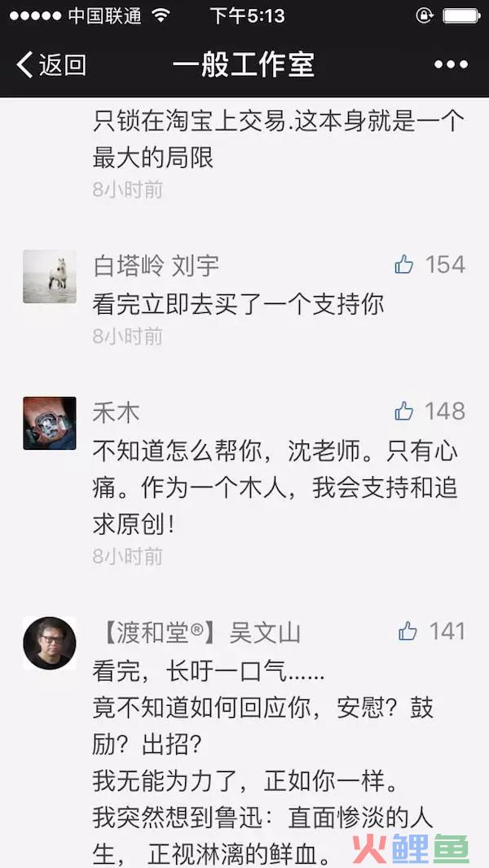Open username 白塔岭 刘宇

[156, 267]
